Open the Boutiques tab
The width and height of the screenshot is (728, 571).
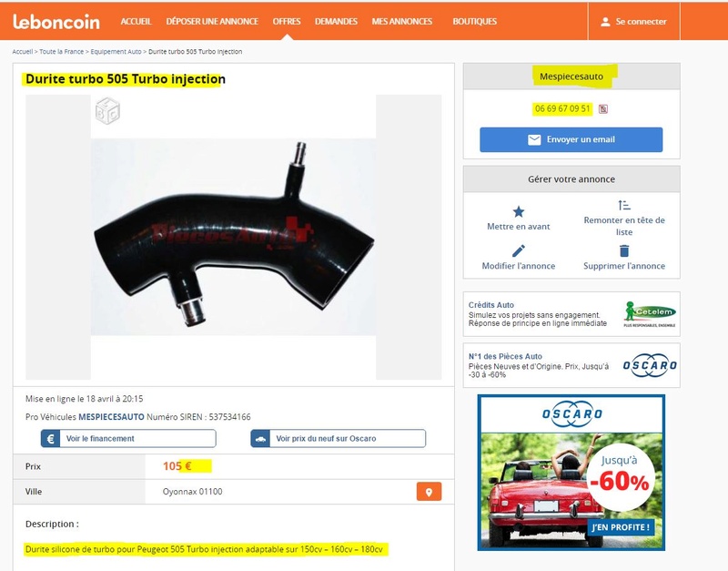point(474,21)
